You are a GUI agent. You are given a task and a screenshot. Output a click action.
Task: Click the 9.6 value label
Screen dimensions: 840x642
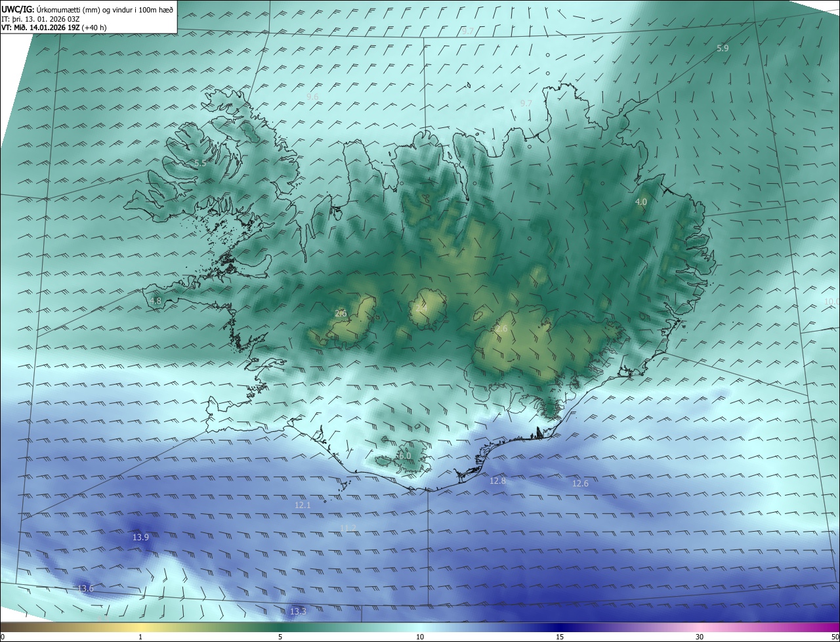click(312, 96)
